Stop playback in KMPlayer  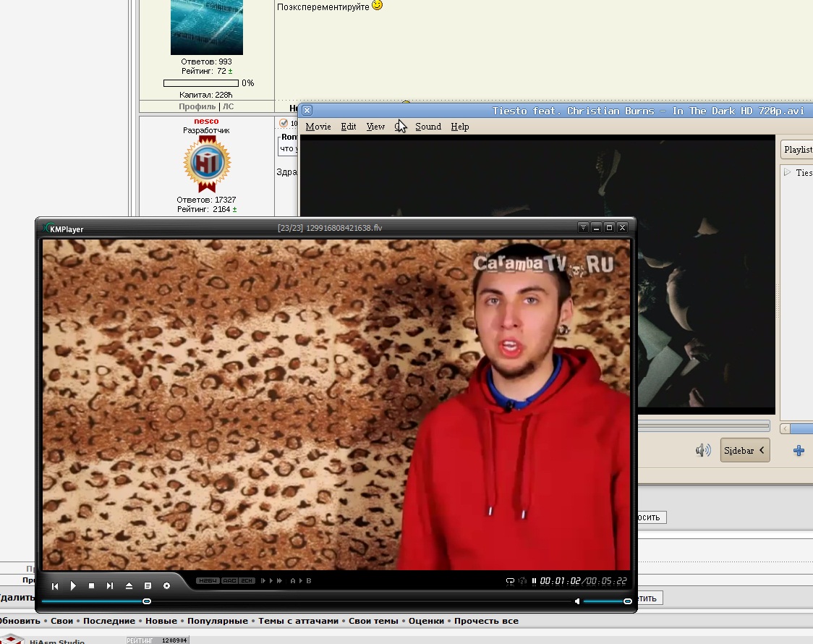tap(92, 585)
